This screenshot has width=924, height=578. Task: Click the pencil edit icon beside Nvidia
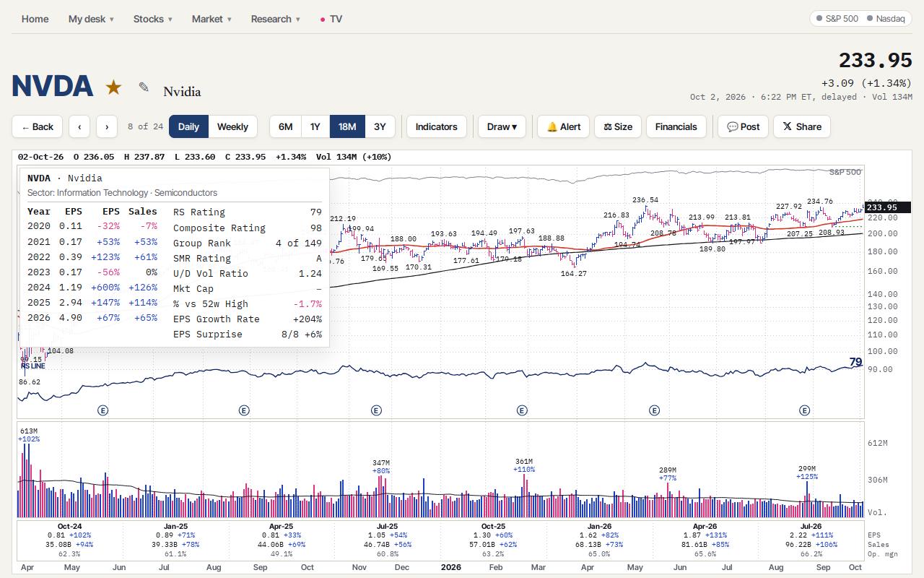point(144,87)
